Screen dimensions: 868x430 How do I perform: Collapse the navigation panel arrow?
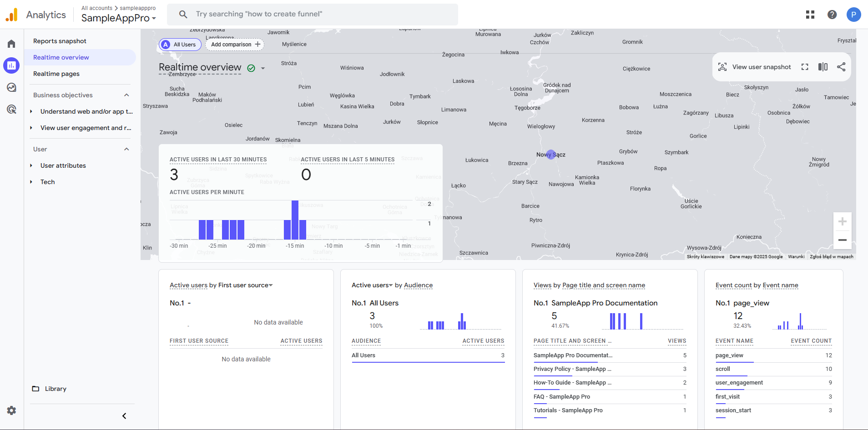(x=124, y=416)
